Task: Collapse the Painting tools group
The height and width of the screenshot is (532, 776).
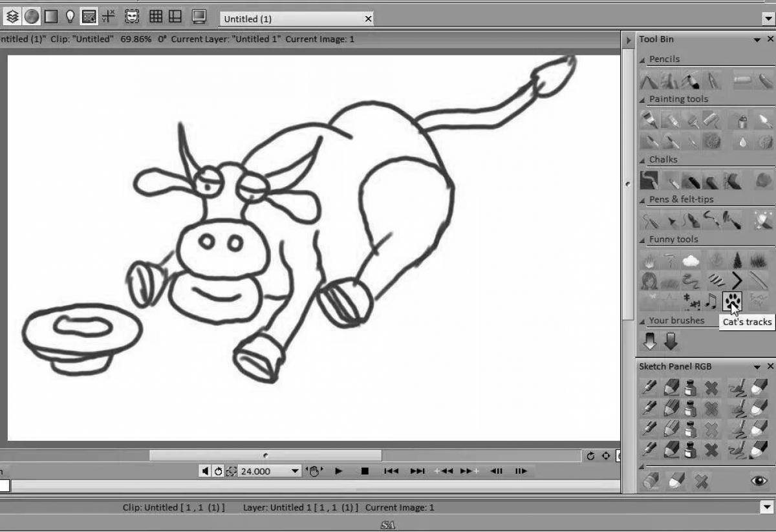Action: (x=643, y=100)
